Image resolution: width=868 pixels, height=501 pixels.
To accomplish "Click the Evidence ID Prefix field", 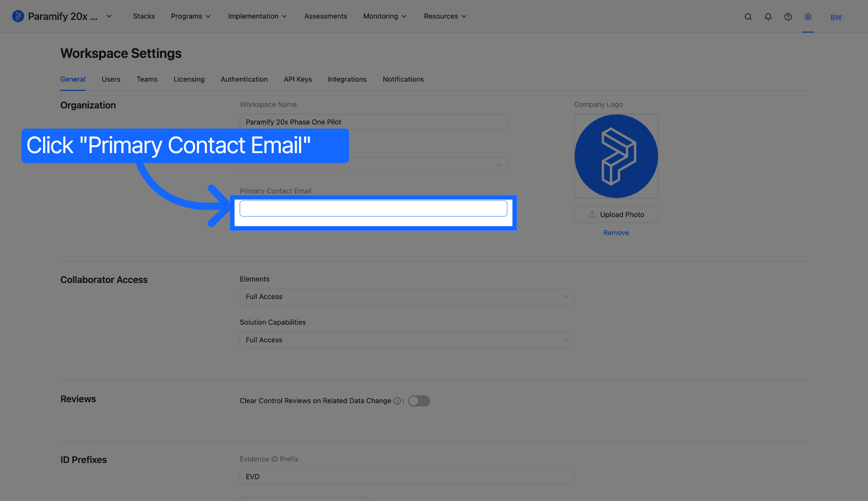I will [x=407, y=476].
